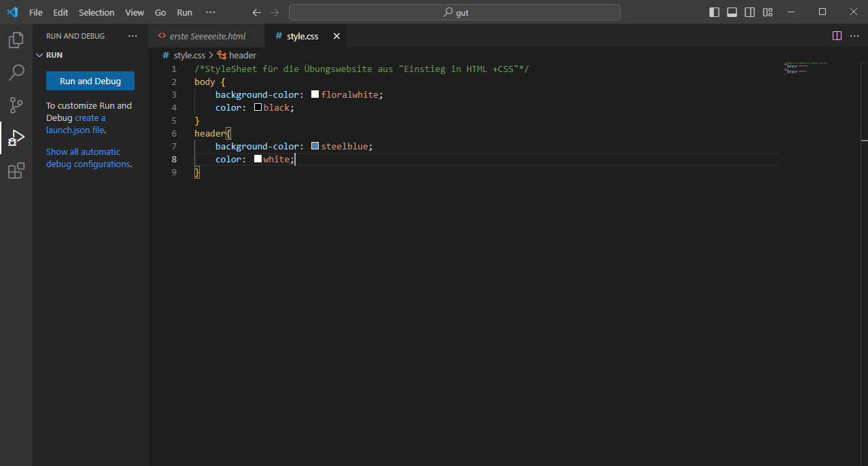Open the Run and Debug view icon

pyautogui.click(x=16, y=138)
